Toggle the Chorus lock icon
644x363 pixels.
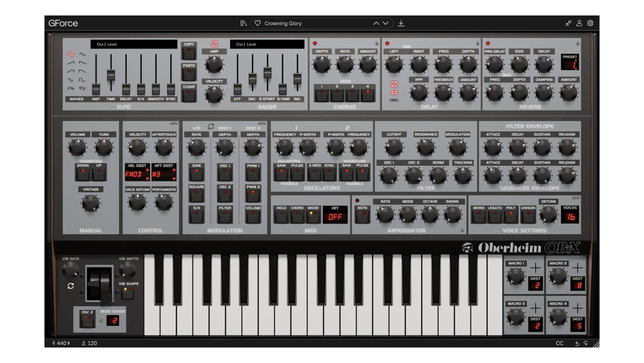[x=377, y=43]
